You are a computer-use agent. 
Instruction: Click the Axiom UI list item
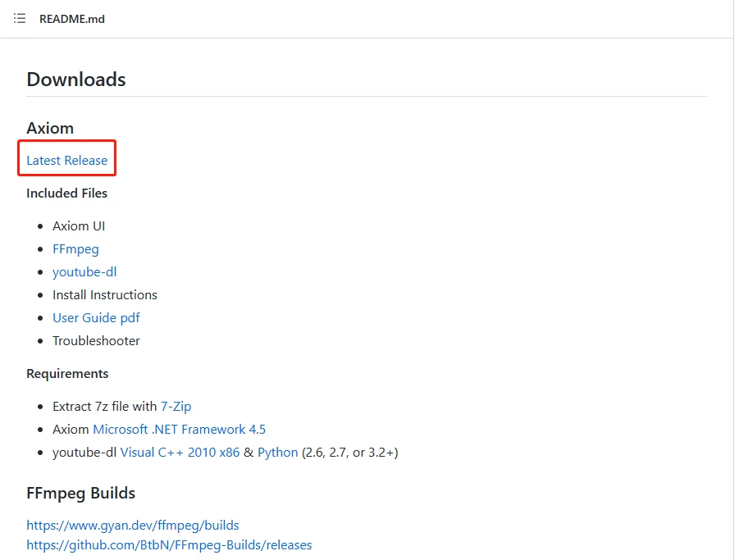pyautogui.click(x=79, y=225)
